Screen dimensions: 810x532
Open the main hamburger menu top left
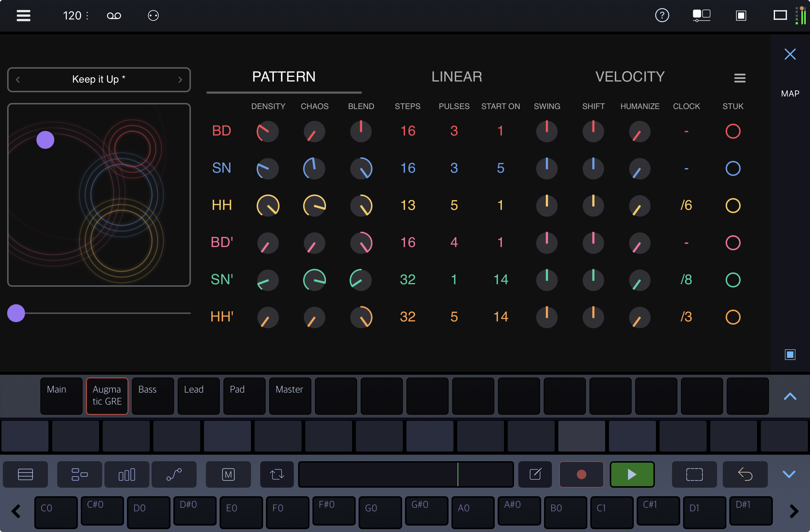(x=23, y=15)
